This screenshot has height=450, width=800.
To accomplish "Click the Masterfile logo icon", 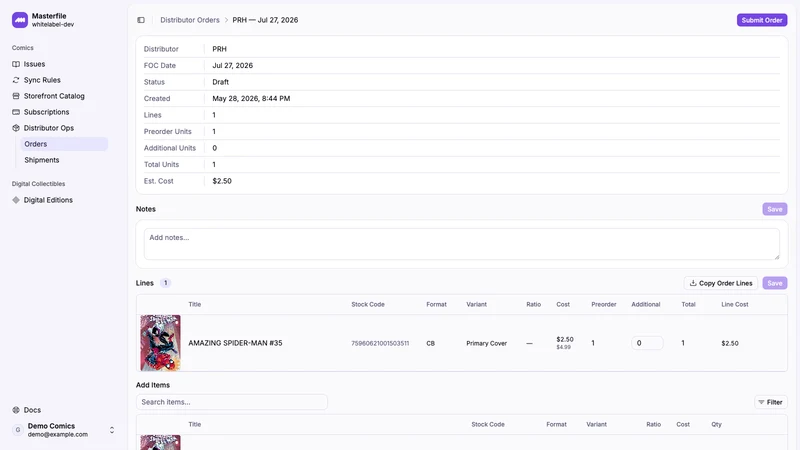I will tap(20, 20).
